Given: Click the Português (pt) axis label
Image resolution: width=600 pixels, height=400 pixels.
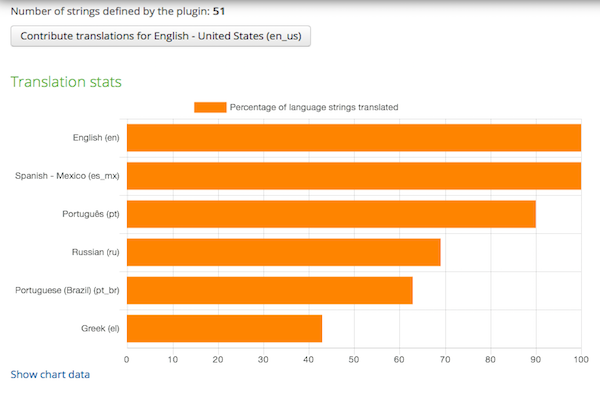Looking at the screenshot, I should click(x=91, y=214).
